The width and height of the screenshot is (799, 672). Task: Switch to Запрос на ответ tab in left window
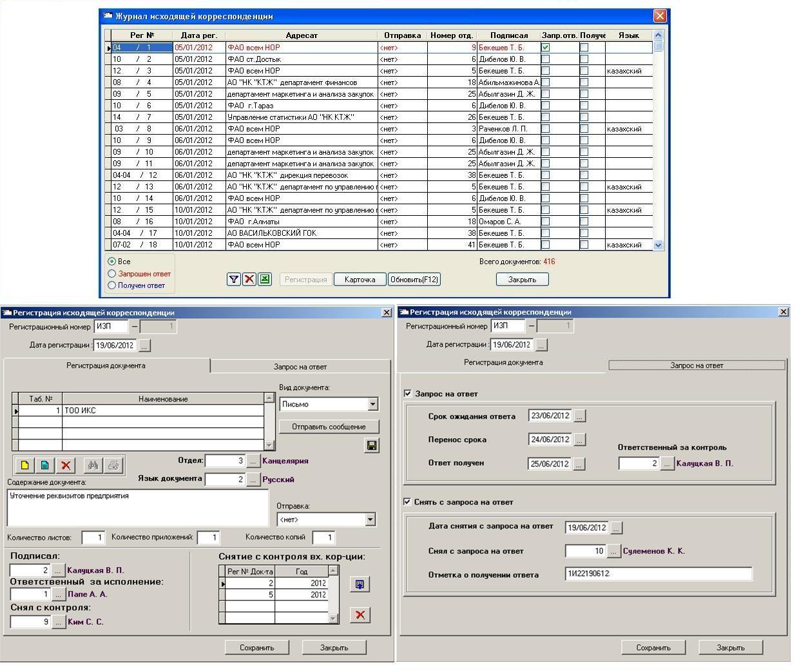300,367
